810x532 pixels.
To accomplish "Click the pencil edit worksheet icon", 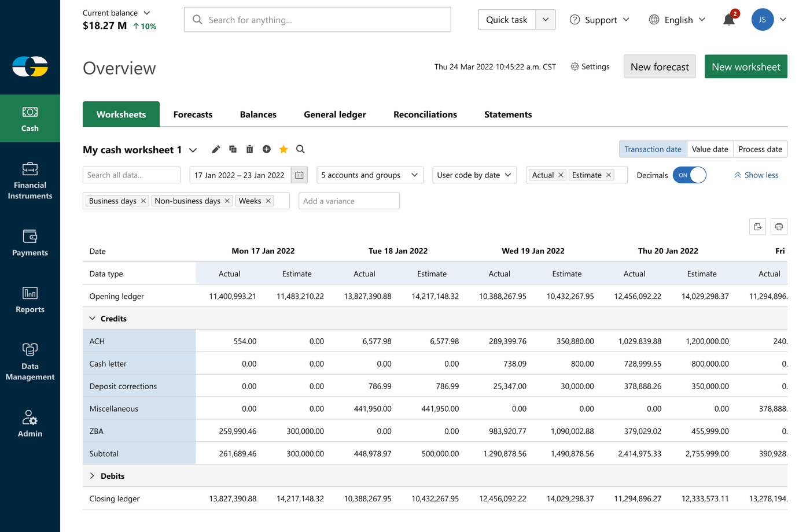I will click(x=216, y=149).
